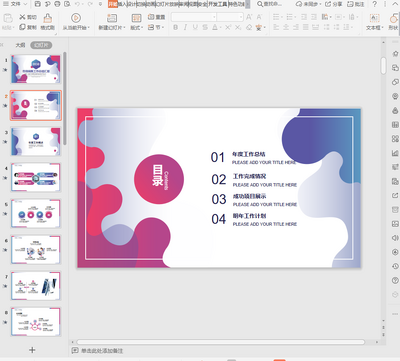
Task: Expand the 文件 menu dropdown arrow
Action: click(25, 4)
